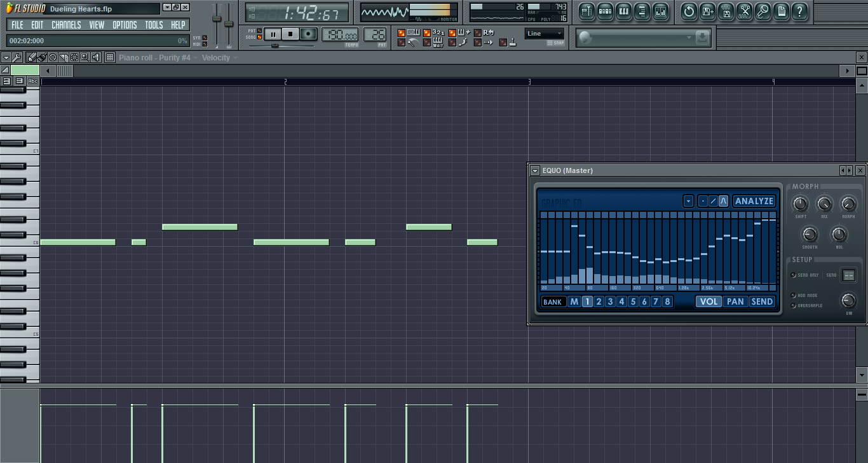Image resolution: width=868 pixels, height=463 pixels.
Task: Open the EDIT menu
Action: tap(37, 25)
